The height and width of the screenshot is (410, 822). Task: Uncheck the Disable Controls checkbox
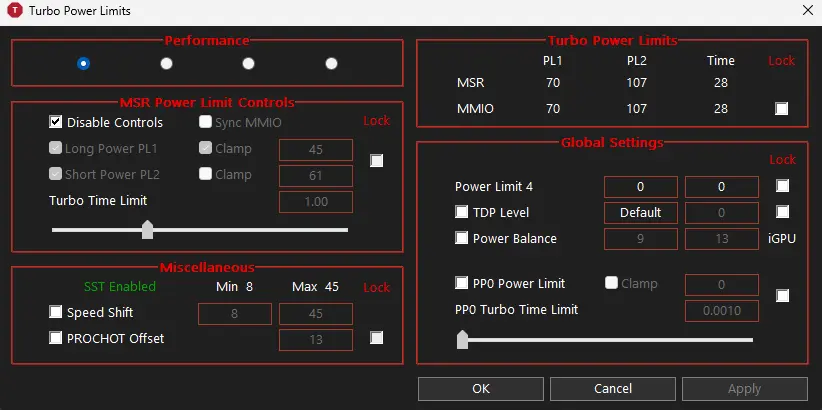point(56,122)
